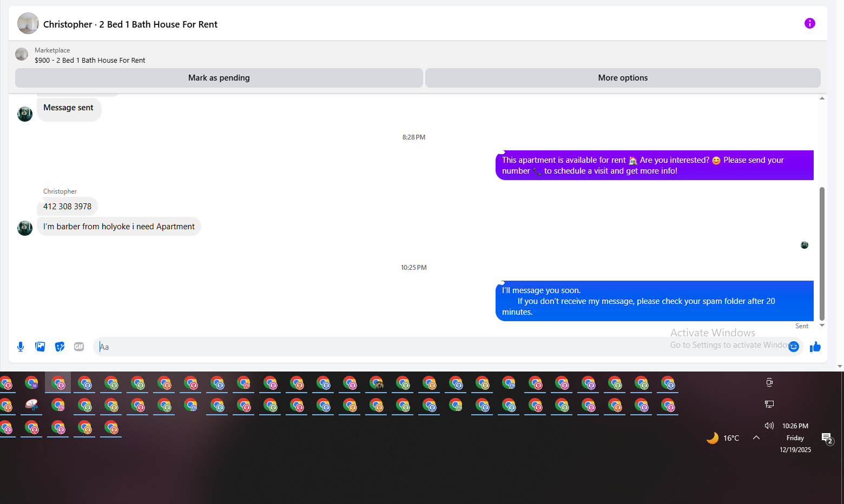Open the Windows notification center icon

tap(827, 438)
